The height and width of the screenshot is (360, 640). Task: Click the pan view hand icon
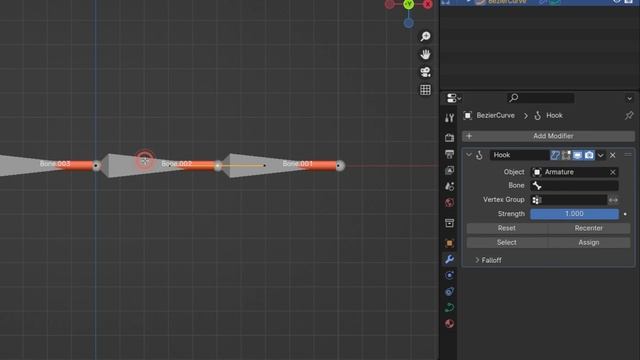pos(425,54)
